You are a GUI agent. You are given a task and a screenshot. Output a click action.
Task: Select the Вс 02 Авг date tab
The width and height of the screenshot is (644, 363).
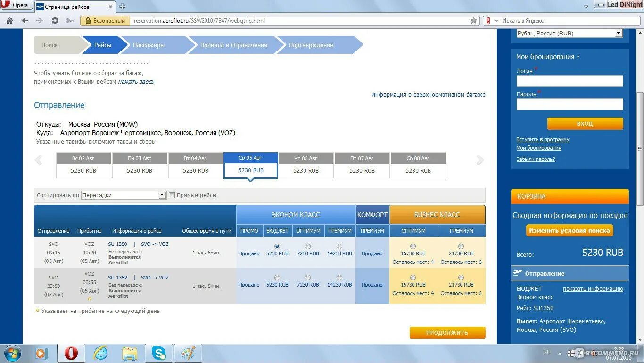(x=83, y=165)
